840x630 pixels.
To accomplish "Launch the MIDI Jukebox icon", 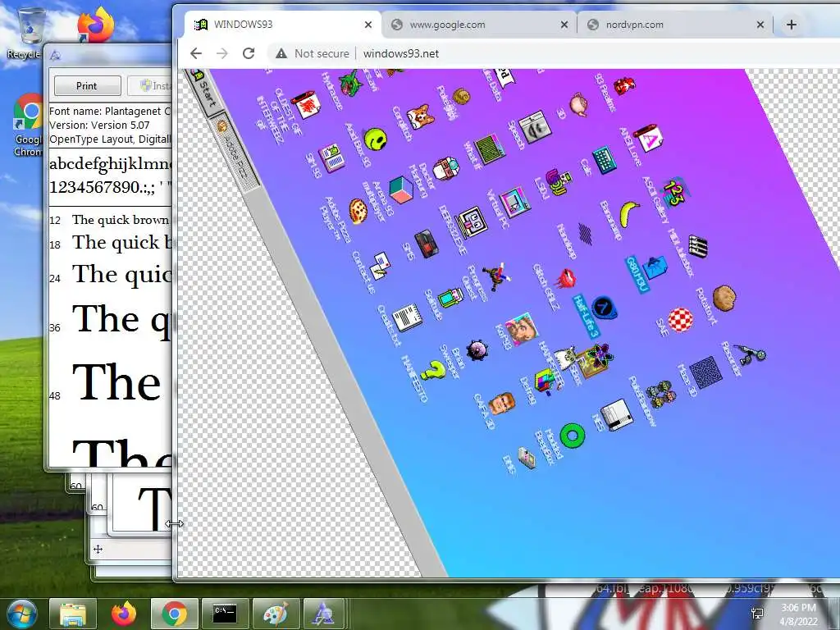I will tap(698, 246).
